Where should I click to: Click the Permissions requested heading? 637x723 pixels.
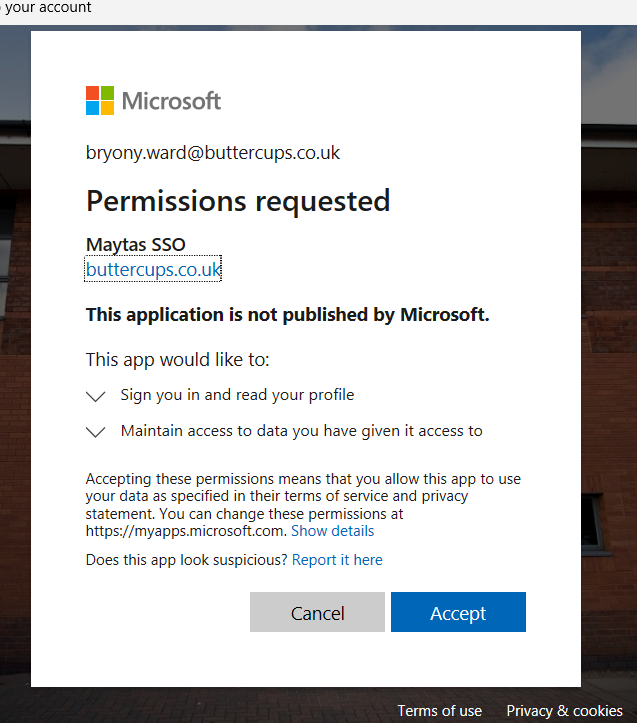coord(238,201)
